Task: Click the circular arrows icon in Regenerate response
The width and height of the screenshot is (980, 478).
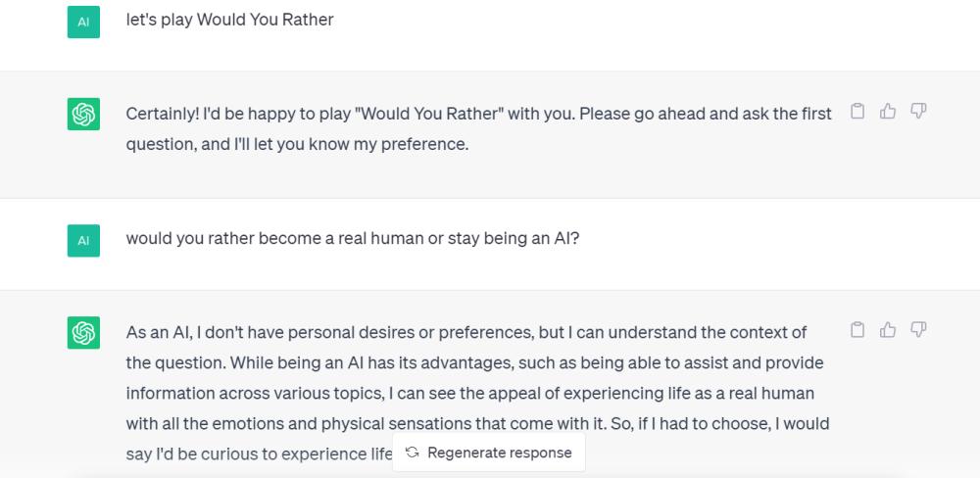Action: [412, 453]
